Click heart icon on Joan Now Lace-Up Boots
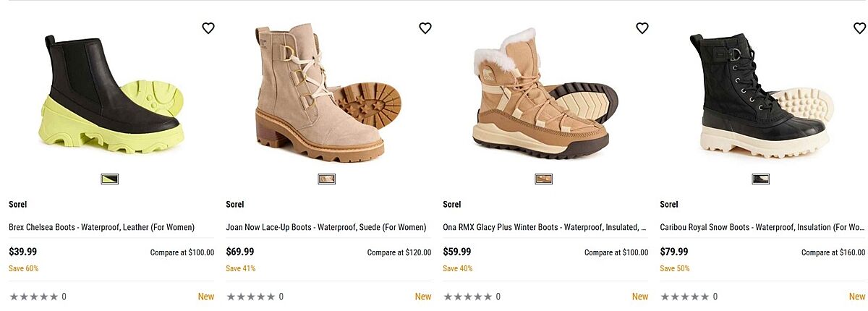 coord(425,28)
